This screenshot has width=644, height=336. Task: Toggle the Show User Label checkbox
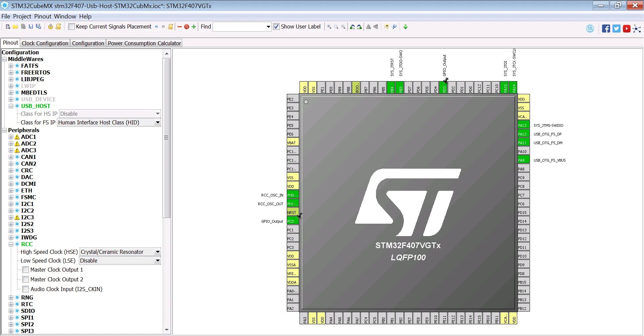coord(276,26)
